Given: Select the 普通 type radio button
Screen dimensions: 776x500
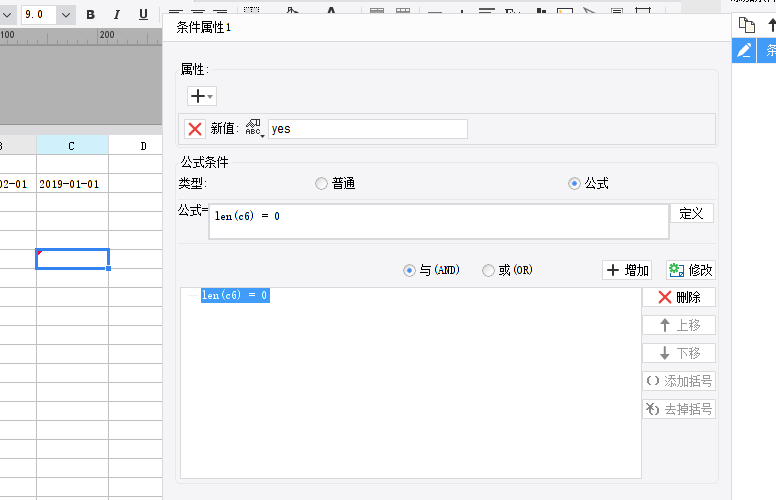Looking at the screenshot, I should 321,184.
